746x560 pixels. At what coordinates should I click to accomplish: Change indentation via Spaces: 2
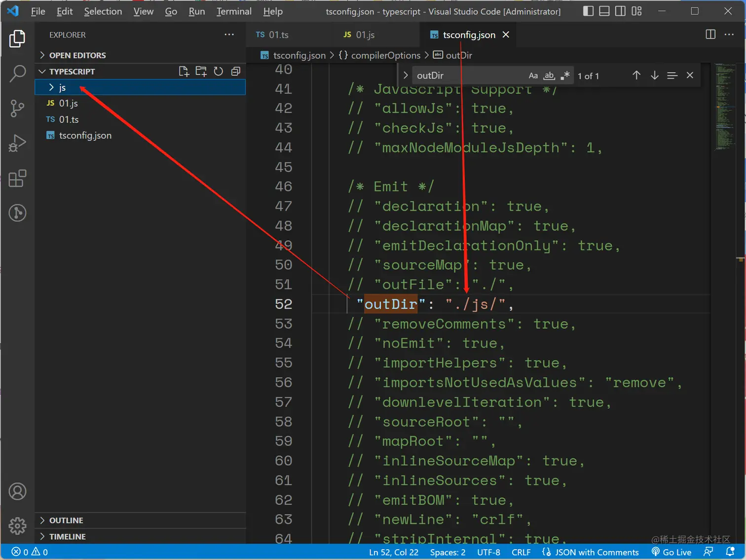tap(448, 552)
